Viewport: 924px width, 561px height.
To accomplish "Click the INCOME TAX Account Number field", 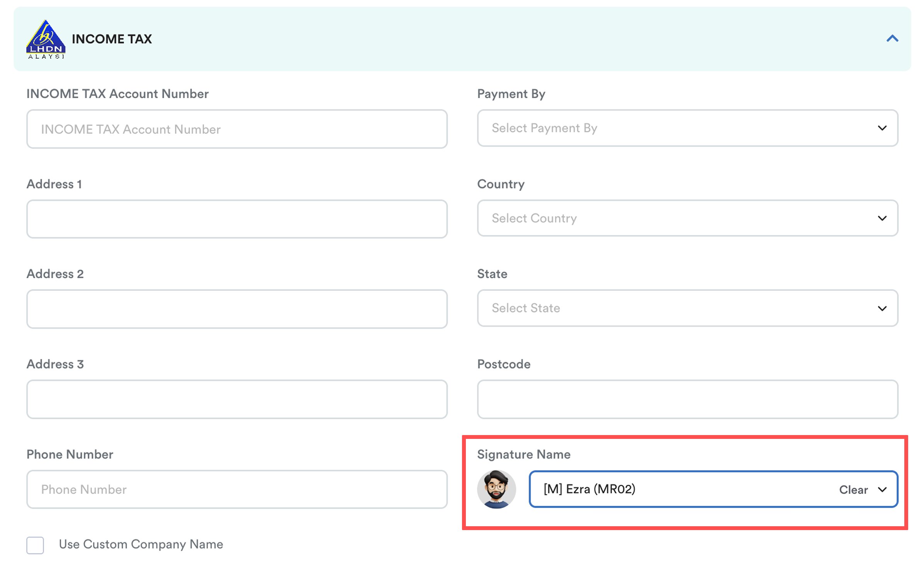I will (237, 129).
